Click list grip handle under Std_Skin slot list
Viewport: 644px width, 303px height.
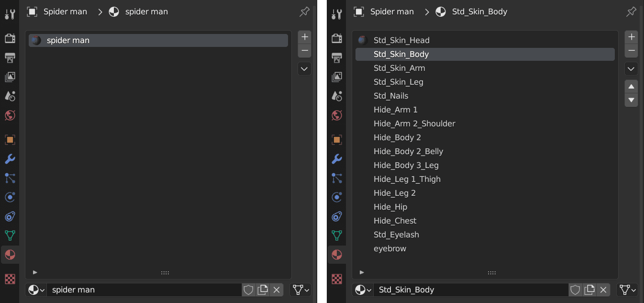pyautogui.click(x=492, y=272)
